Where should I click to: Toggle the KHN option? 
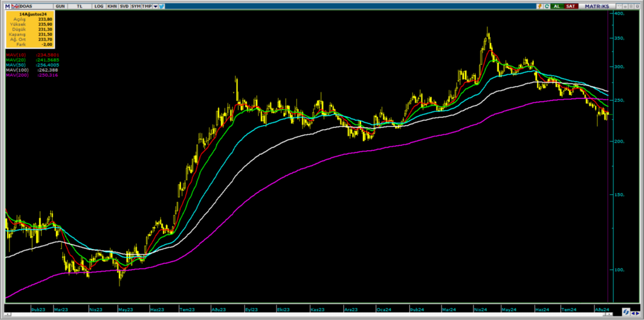tap(112, 6)
